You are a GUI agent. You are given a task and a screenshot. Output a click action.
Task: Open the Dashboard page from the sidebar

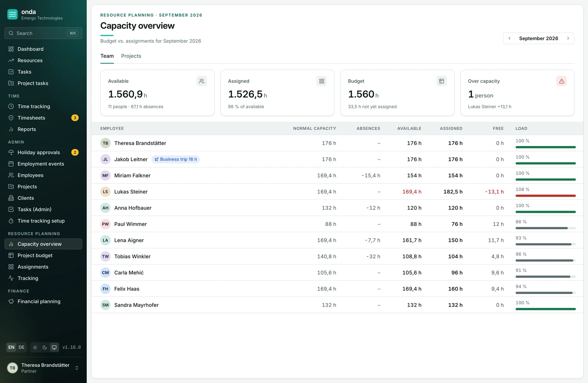coord(43,49)
